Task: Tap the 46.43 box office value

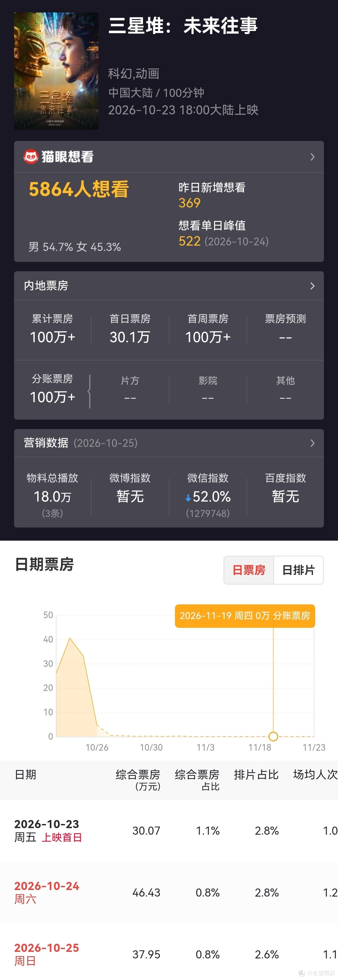Action: click(x=146, y=892)
